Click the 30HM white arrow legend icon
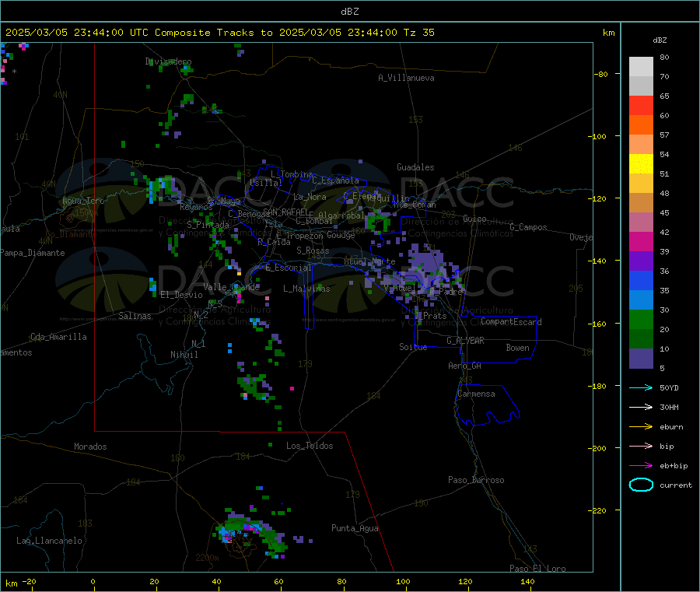Image resolution: width=700 pixels, height=592 pixels. point(641,407)
